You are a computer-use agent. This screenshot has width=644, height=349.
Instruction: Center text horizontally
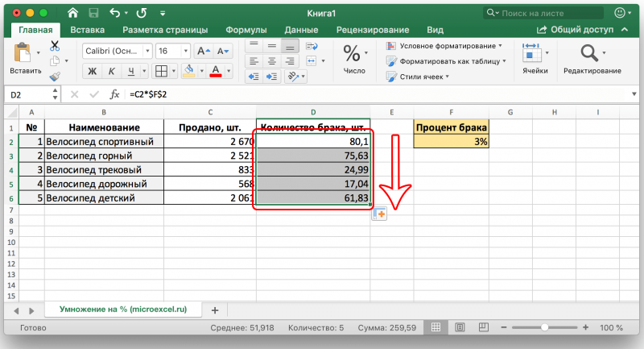(x=272, y=61)
